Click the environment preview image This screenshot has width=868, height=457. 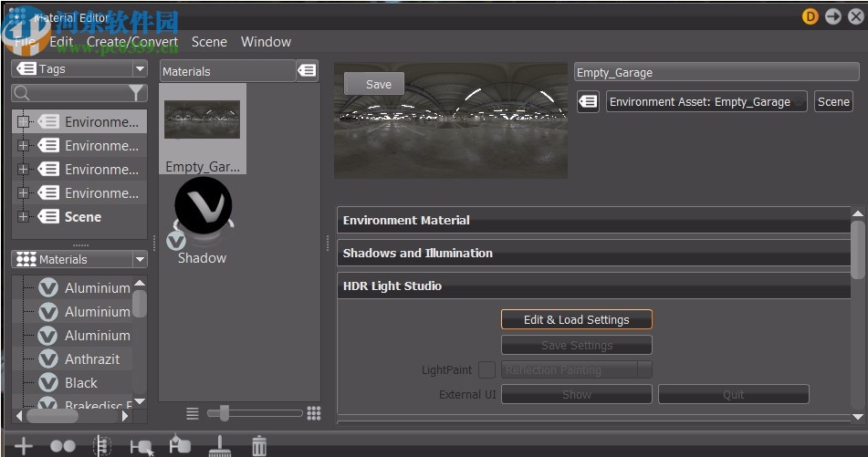451,120
